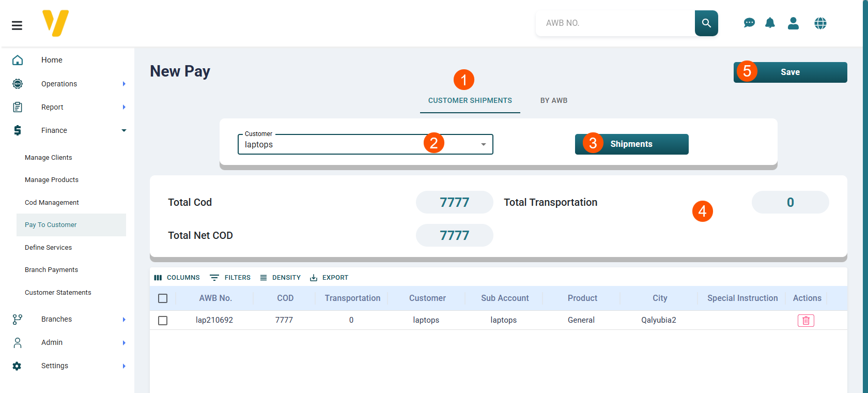
Task: Click the Shipments button
Action: [x=631, y=144]
